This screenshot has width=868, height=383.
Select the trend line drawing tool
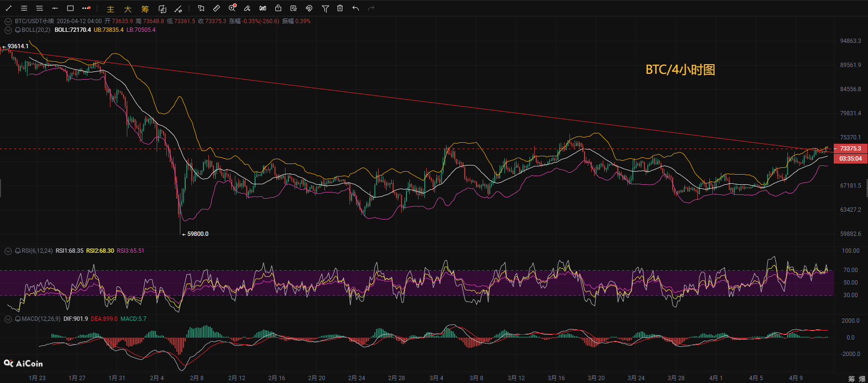[x=9, y=8]
